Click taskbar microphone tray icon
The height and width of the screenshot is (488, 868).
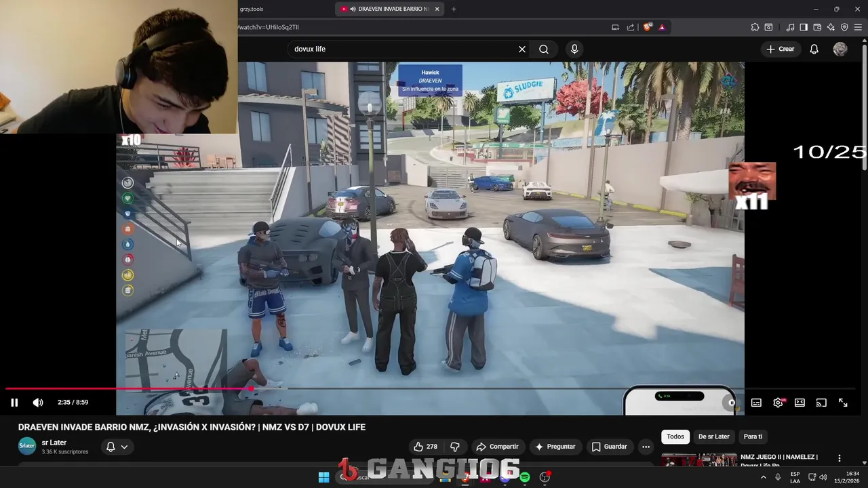(x=778, y=477)
